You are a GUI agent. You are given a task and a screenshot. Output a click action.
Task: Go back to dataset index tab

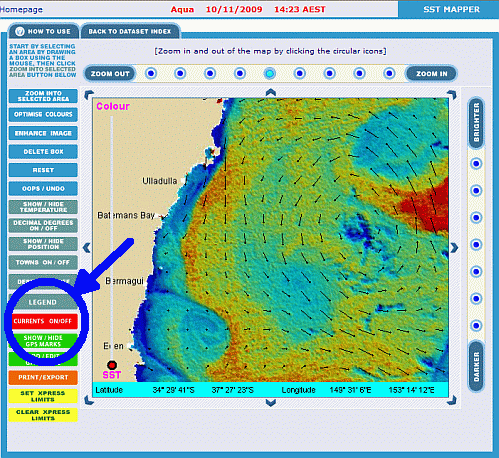(130, 32)
